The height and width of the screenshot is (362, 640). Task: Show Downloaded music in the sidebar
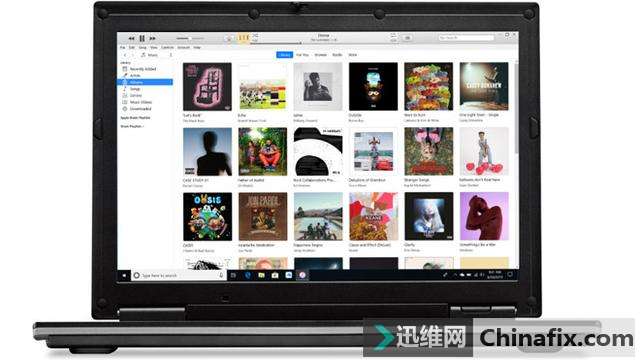coord(140,109)
